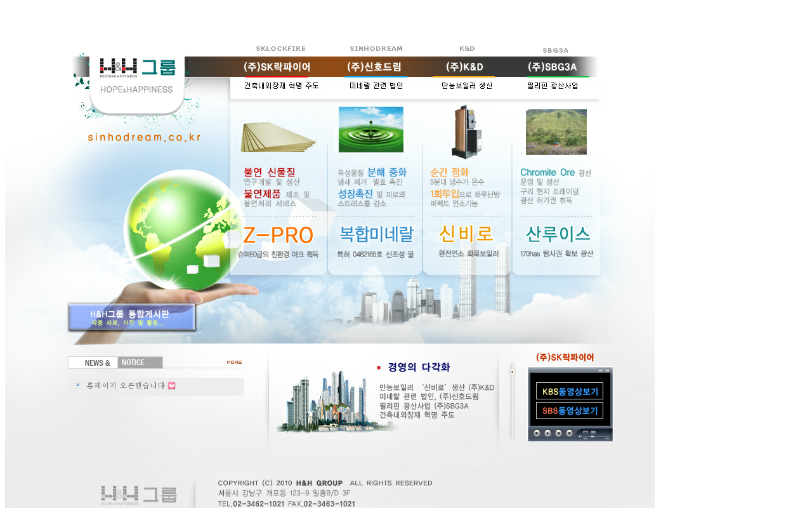This screenshot has width=812, height=508.
Task: Open the (주)신호드림 menu item
Action: tap(374, 67)
